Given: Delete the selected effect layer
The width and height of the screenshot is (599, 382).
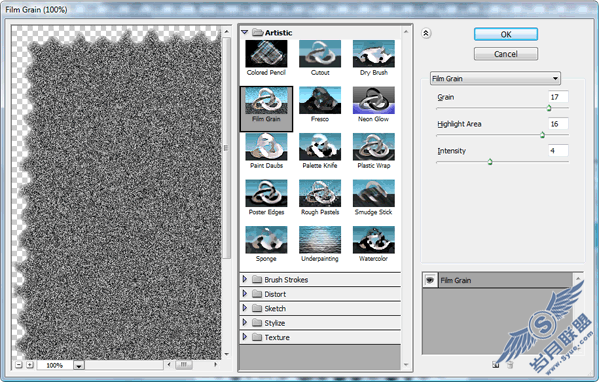Looking at the screenshot, I should coord(510,365).
